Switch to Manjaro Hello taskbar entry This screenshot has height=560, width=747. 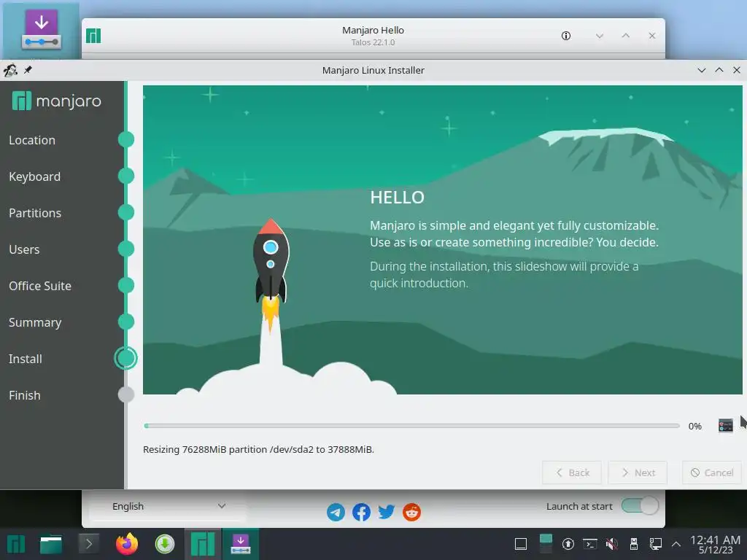coord(203,544)
